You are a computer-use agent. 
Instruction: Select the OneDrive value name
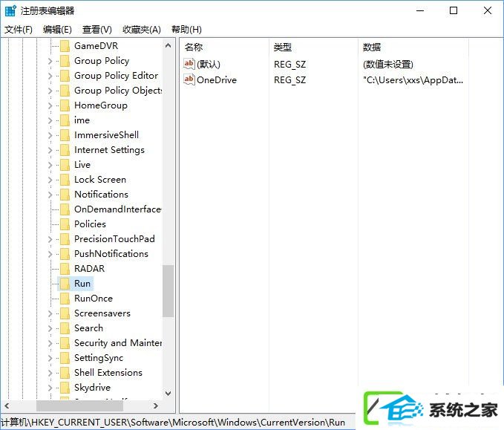(217, 79)
